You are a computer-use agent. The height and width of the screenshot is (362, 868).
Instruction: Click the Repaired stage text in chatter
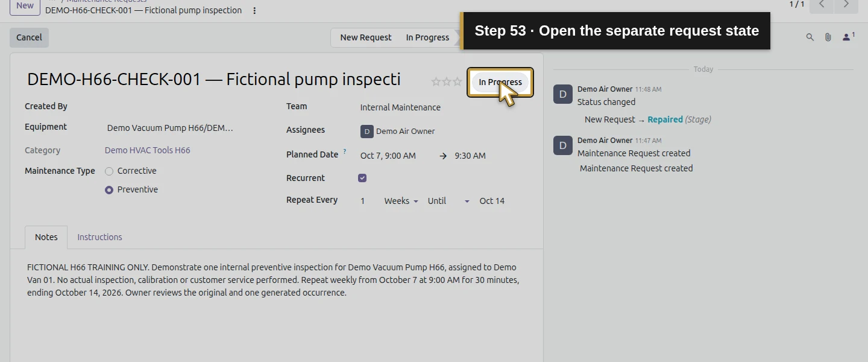pyautogui.click(x=665, y=119)
